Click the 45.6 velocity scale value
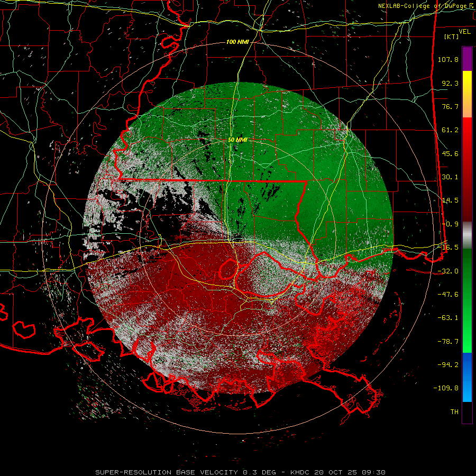The image size is (476, 476). [x=450, y=153]
